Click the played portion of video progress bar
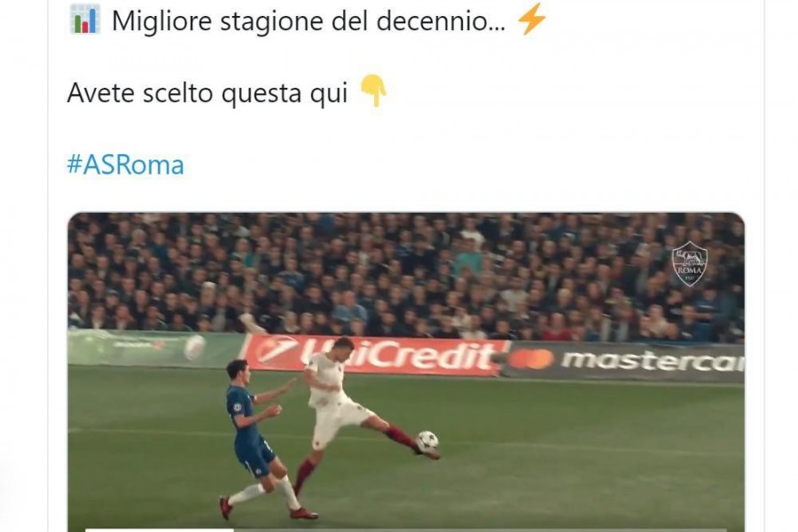Image resolution: width=798 pixels, height=532 pixels. pos(160,530)
